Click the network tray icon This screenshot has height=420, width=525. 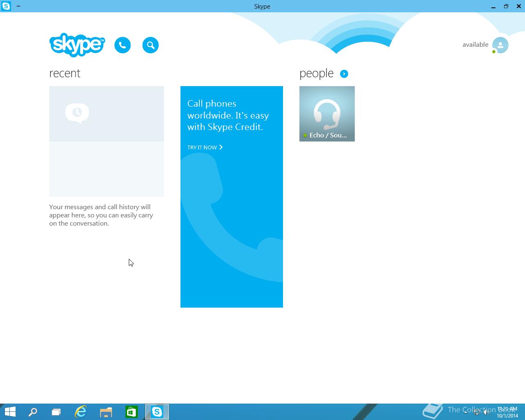477,412
